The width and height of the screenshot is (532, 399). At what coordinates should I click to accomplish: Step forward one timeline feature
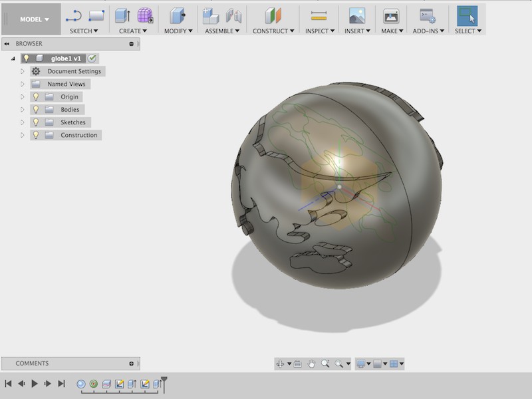pyautogui.click(x=47, y=384)
